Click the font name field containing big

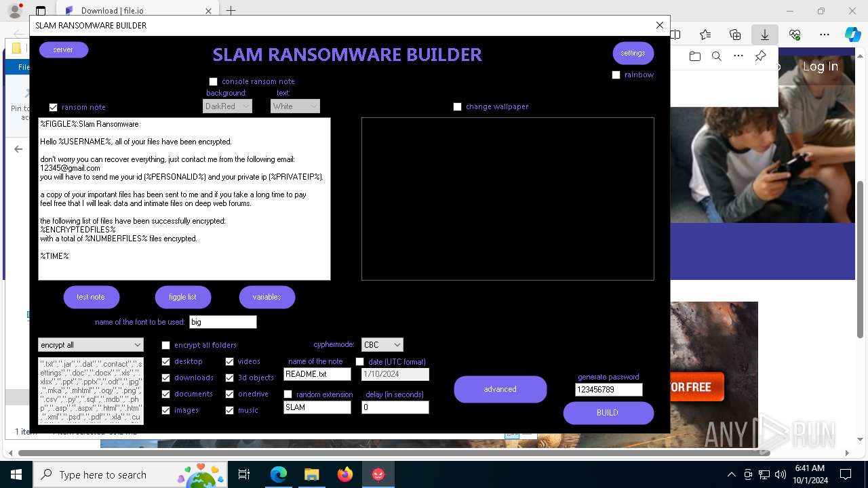click(x=223, y=322)
